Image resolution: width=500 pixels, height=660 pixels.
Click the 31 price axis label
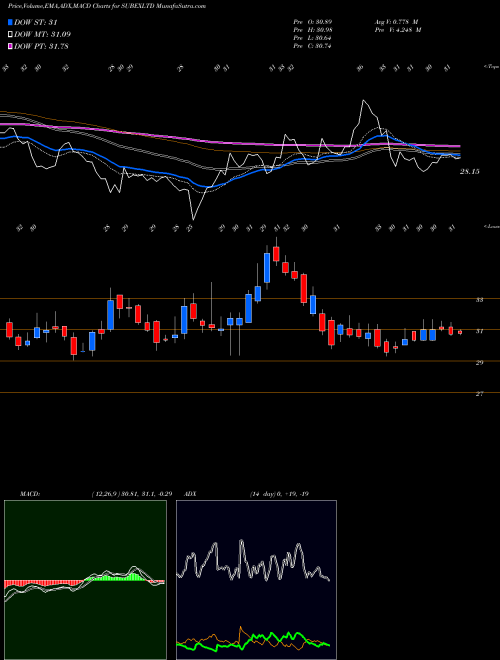[479, 331]
